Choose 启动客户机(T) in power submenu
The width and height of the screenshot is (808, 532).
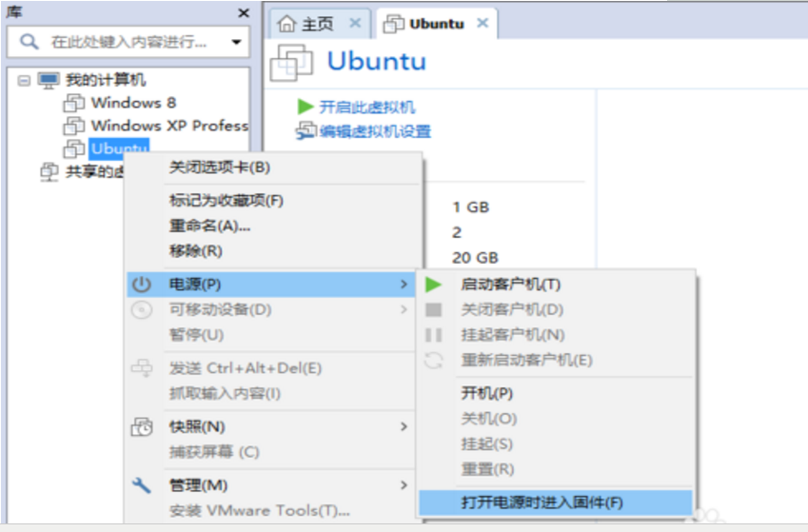pyautogui.click(x=510, y=284)
